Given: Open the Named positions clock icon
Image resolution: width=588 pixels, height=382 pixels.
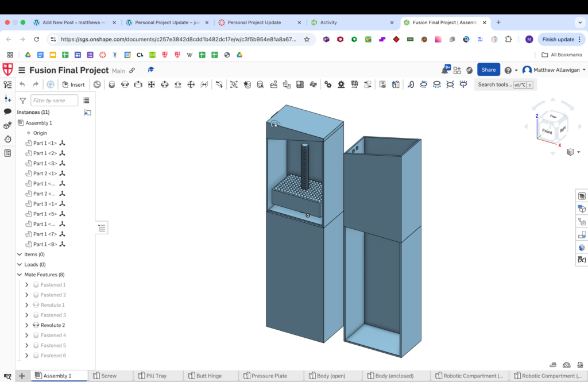Looking at the screenshot, I should [x=97, y=84].
